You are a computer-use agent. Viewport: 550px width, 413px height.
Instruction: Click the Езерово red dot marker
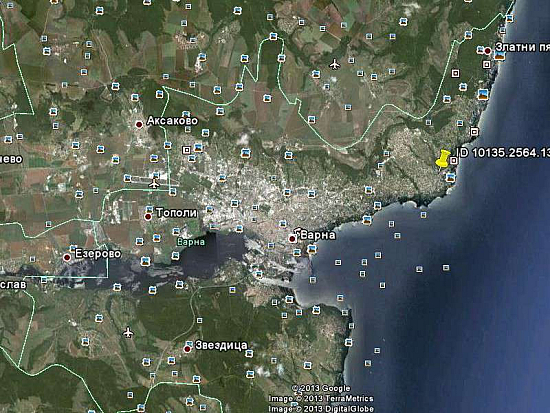(x=67, y=257)
